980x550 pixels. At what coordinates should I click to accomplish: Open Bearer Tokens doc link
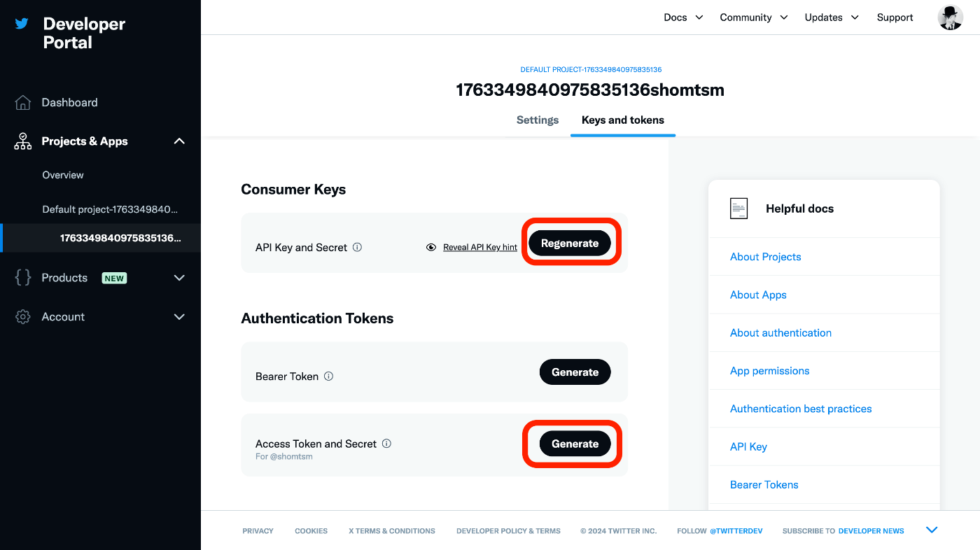pyautogui.click(x=764, y=484)
